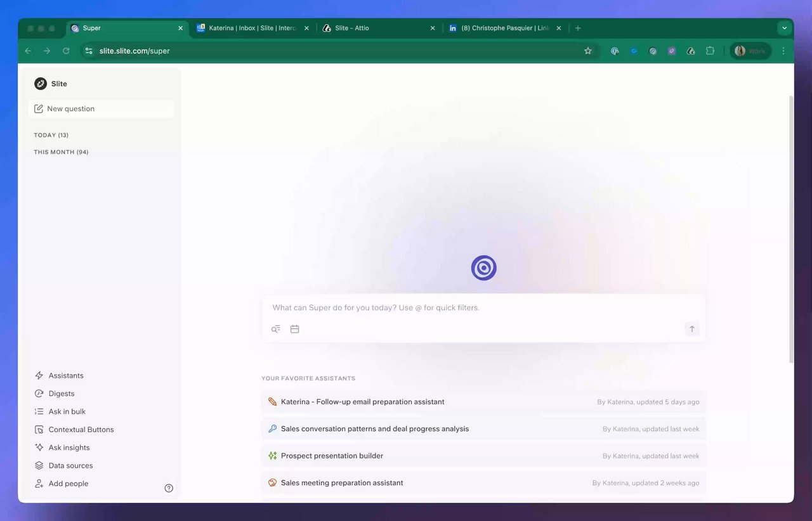Open Katerina - Follow-up email preparation assistant
The height and width of the screenshot is (521, 812).
pos(483,402)
